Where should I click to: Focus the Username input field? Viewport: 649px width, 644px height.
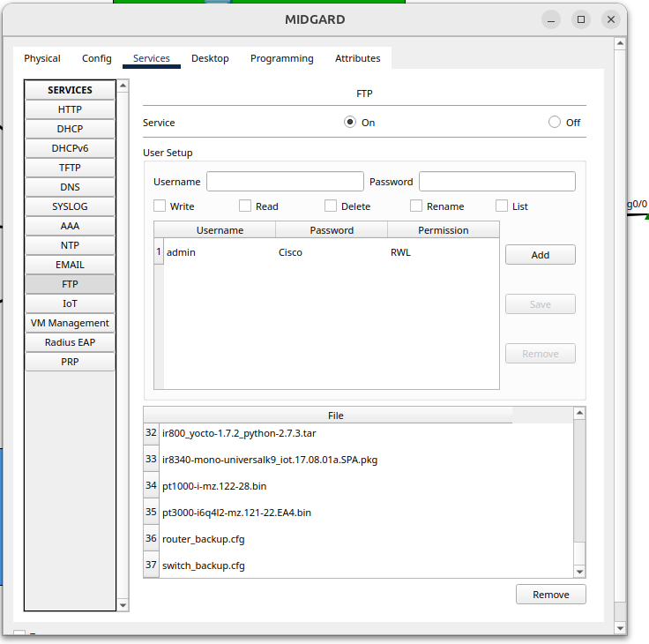285,182
